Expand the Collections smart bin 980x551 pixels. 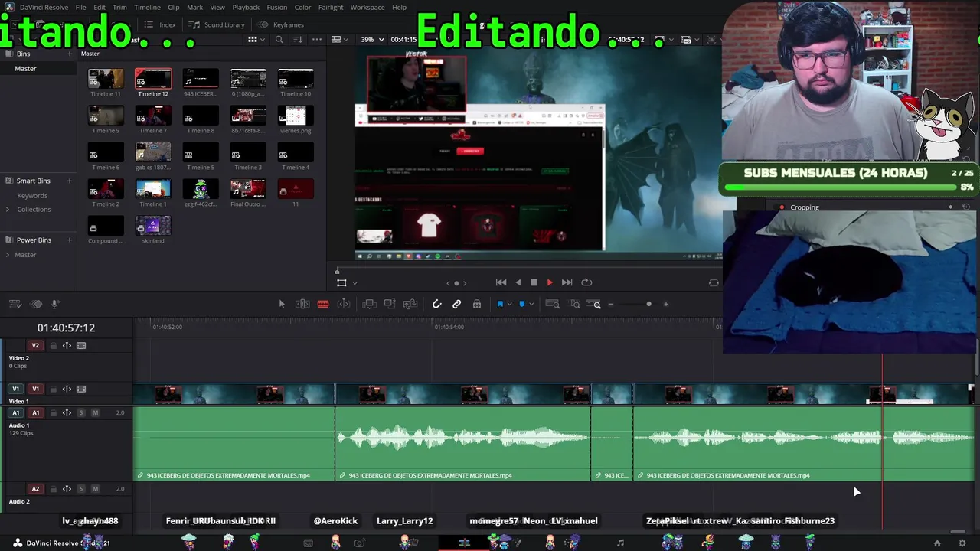click(x=8, y=210)
